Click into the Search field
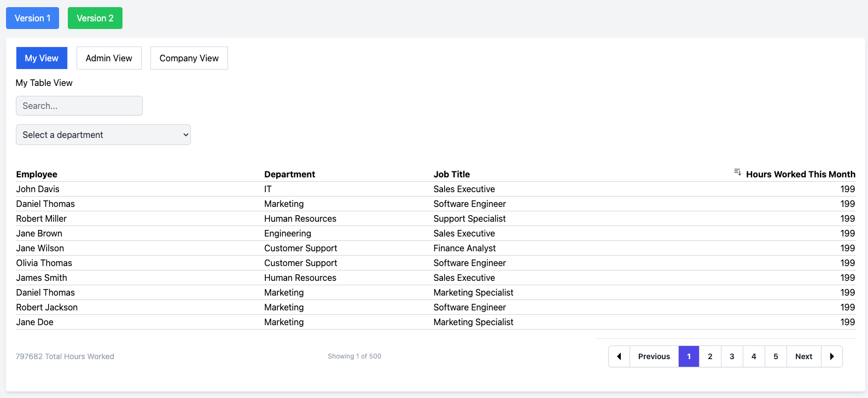This screenshot has height=398, width=868. [79, 106]
